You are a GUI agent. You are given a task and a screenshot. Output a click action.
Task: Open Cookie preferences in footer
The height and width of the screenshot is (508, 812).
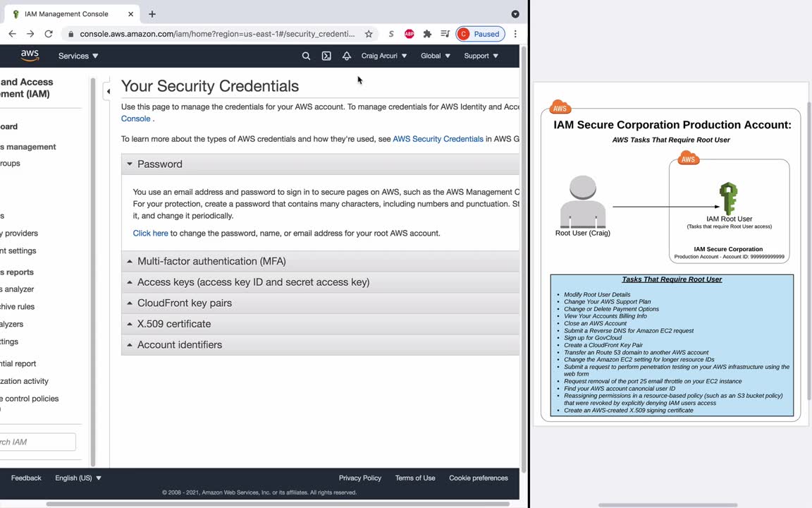click(x=479, y=478)
